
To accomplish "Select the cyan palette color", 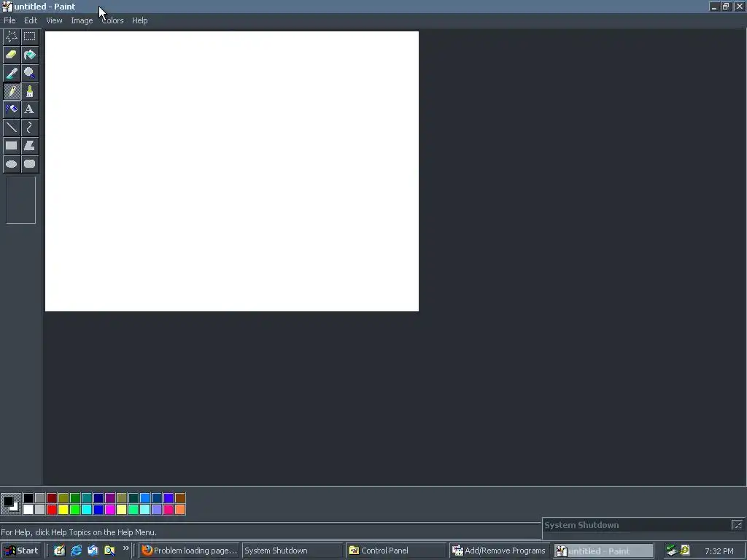I will [87, 510].
